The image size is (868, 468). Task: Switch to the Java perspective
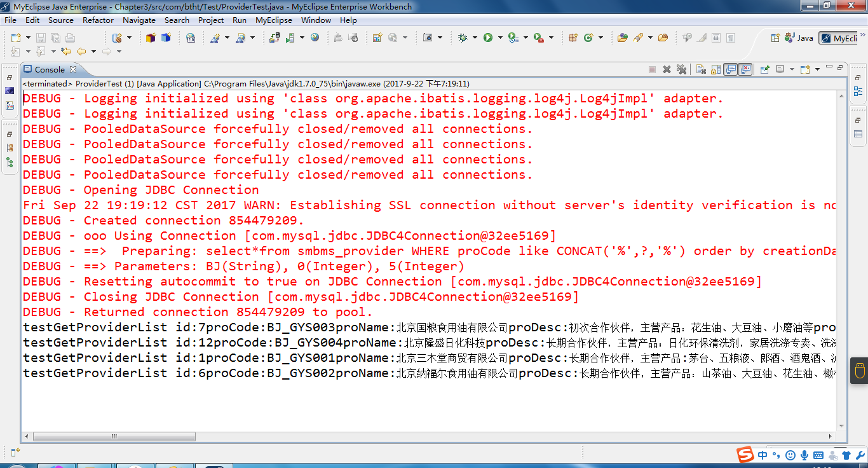(799, 38)
